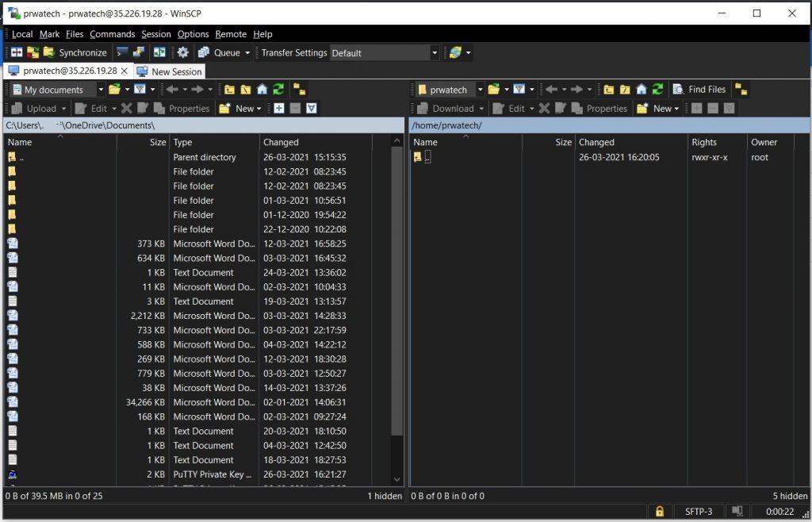This screenshot has height=522, width=812.
Task: Click the lock encryption icon in status bar
Action: [x=660, y=512]
